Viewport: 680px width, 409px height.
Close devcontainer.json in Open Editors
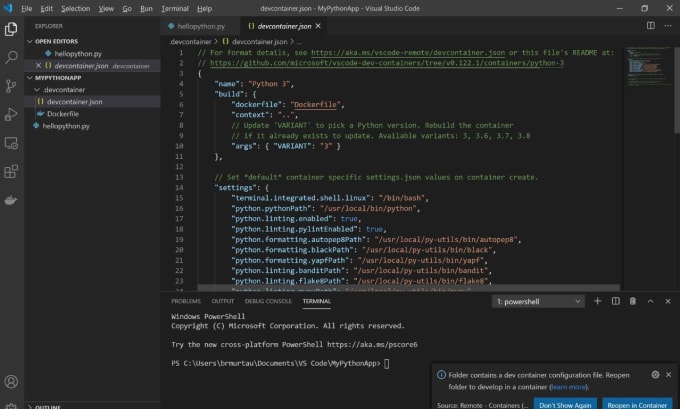pyautogui.click(x=38, y=65)
